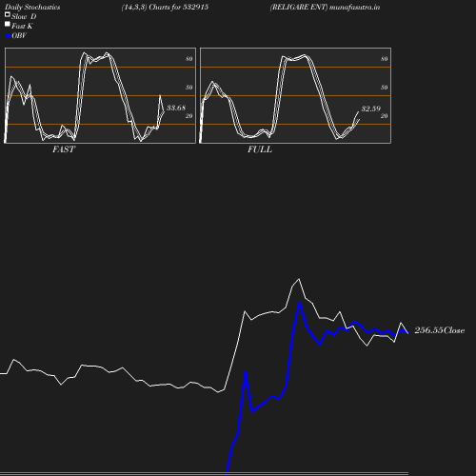476x476 pixels.
Task: Click the FAST chart label
Action: click(64, 149)
